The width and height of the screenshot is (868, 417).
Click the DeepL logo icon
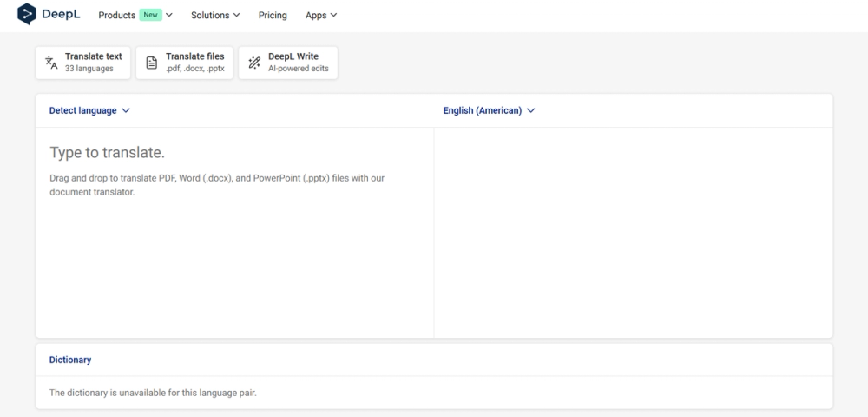[27, 15]
